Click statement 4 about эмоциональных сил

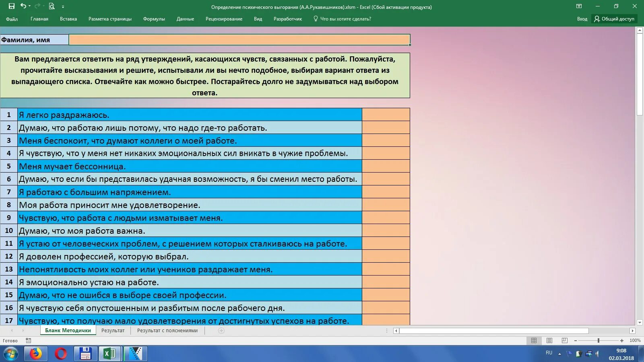coord(190,153)
